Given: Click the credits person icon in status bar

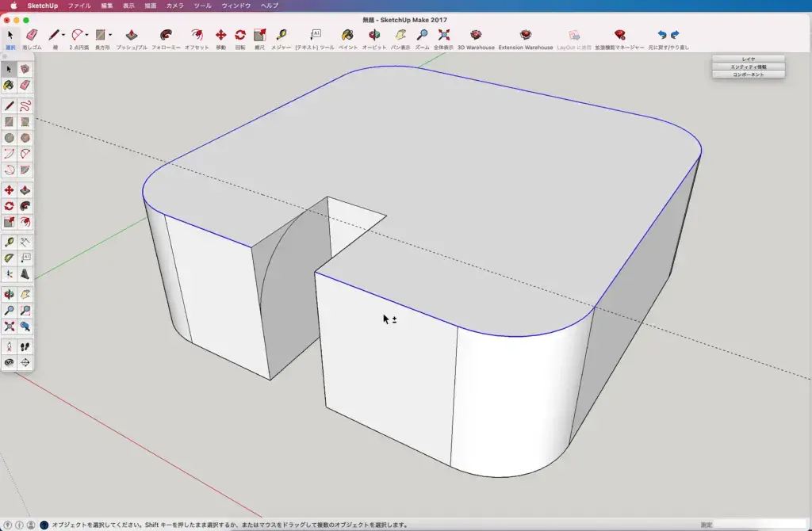Looking at the screenshot, I should [31, 525].
